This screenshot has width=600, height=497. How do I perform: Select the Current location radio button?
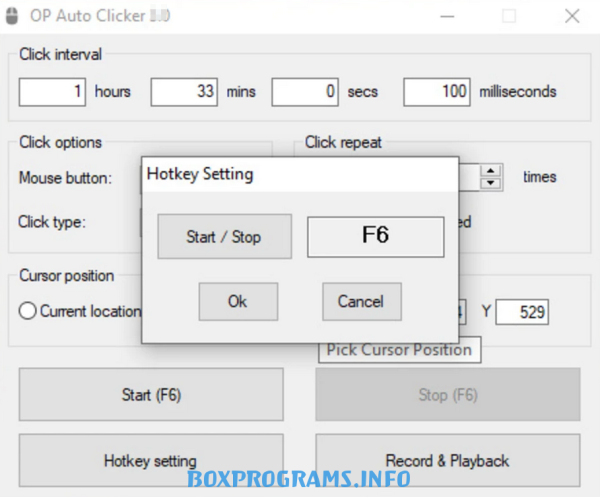pyautogui.click(x=28, y=311)
